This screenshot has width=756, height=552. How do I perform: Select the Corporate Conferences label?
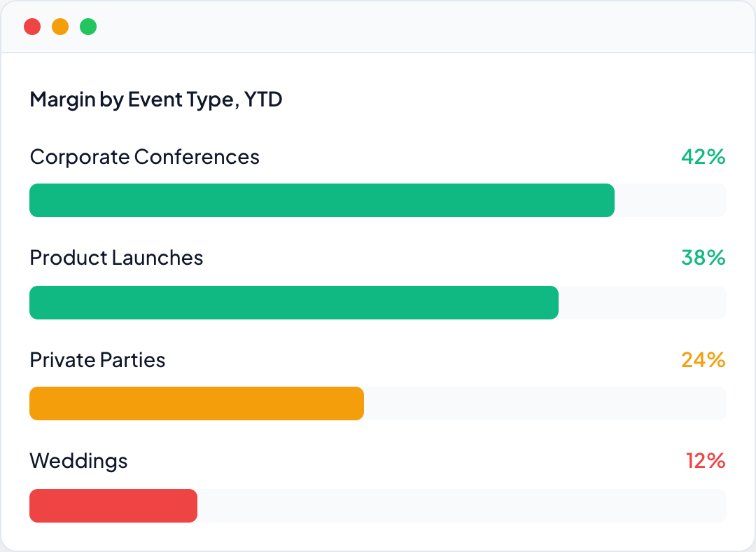pos(144,157)
